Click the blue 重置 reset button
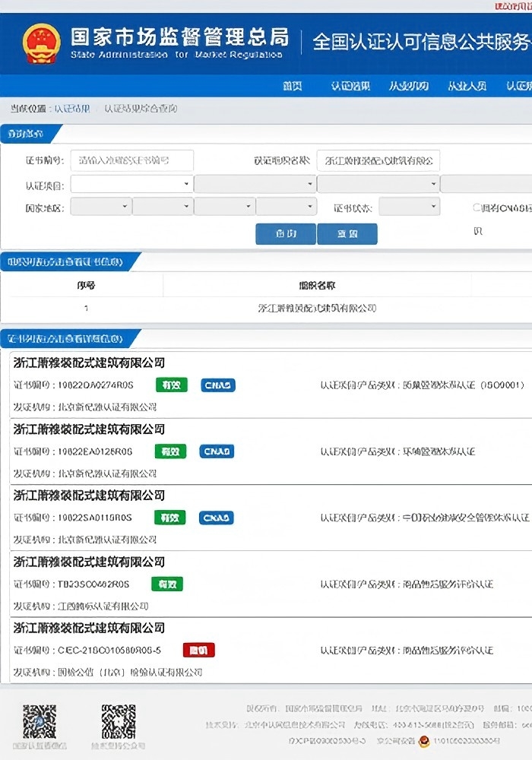532x760 pixels. pos(347,233)
